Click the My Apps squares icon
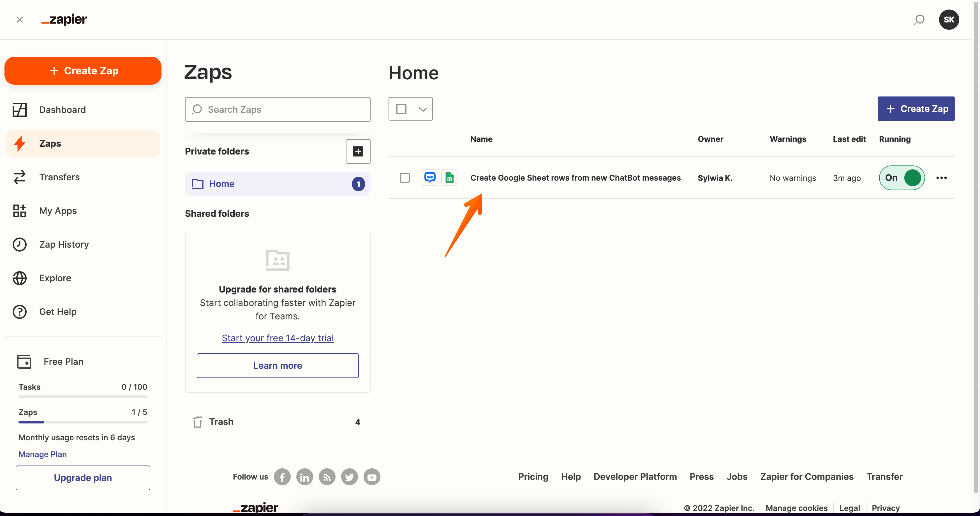 [x=19, y=211]
